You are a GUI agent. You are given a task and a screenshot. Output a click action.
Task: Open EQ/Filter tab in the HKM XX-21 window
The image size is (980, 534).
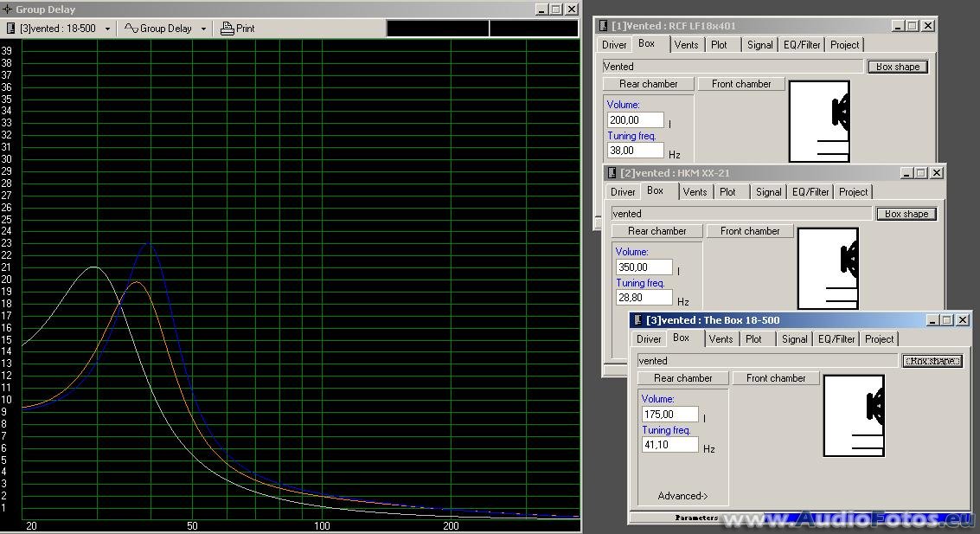[810, 191]
